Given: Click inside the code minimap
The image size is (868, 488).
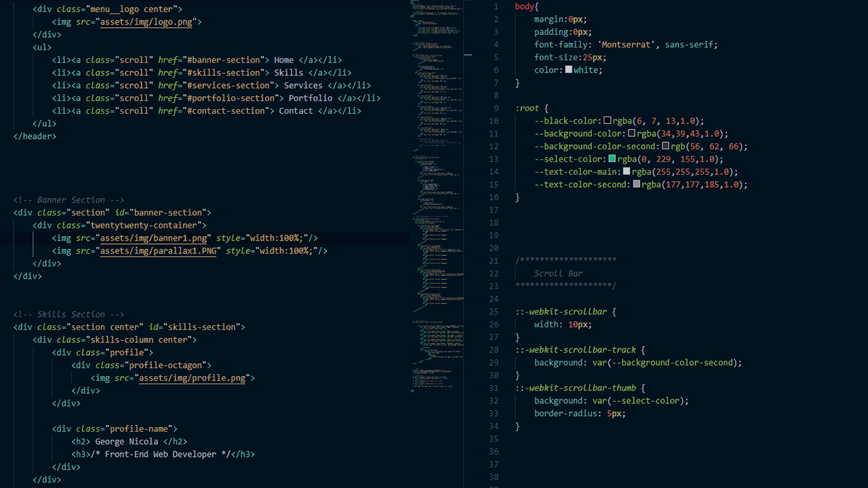Looking at the screenshot, I should [437, 203].
